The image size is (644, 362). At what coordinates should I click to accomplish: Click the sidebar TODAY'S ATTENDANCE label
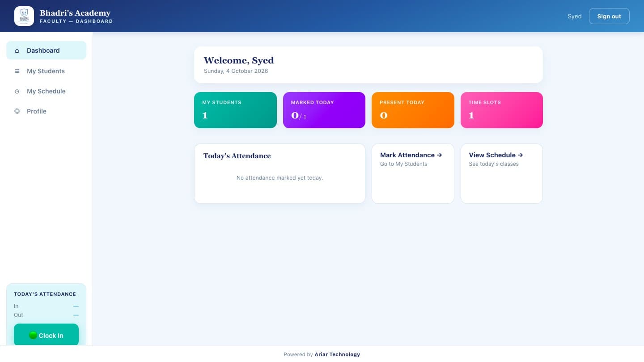[45, 294]
